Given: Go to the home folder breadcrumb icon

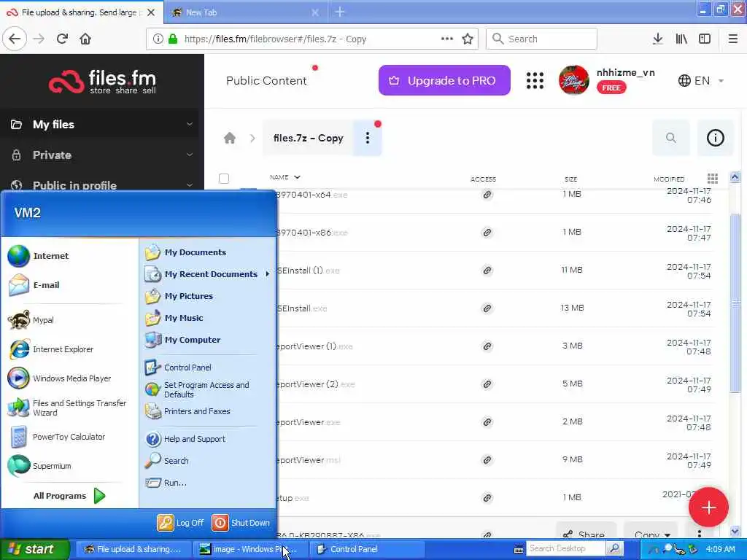Looking at the screenshot, I should pos(230,138).
